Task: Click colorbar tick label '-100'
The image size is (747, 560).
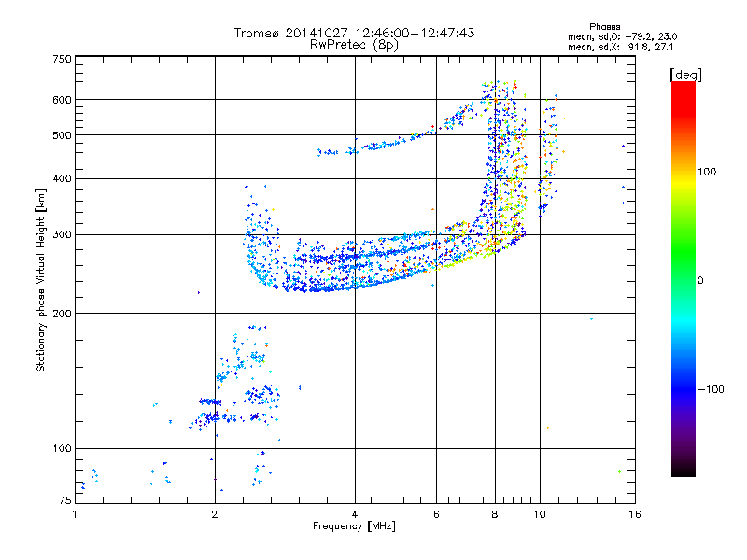Action: (711, 389)
